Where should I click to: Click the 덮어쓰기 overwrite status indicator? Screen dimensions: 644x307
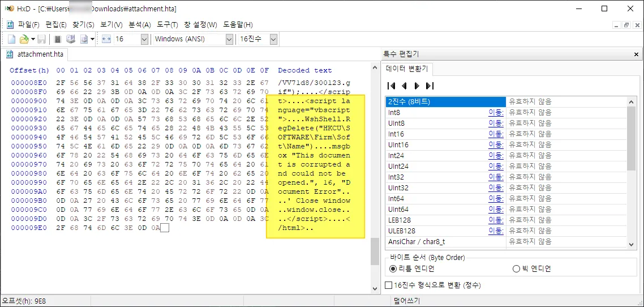[x=407, y=301]
